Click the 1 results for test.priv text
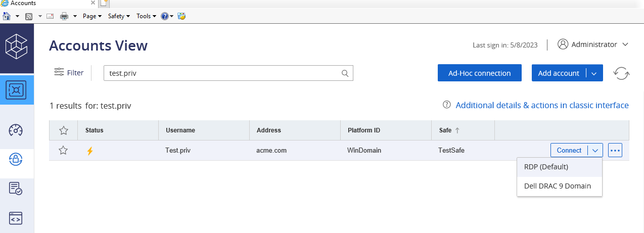Viewport: 644px width, 233px height. 90,106
